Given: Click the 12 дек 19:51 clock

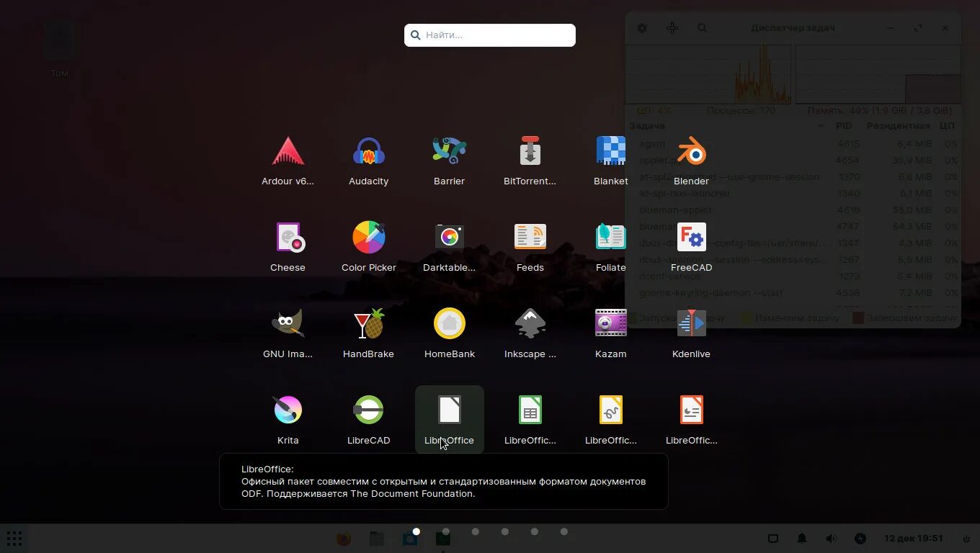Looking at the screenshot, I should 913,538.
